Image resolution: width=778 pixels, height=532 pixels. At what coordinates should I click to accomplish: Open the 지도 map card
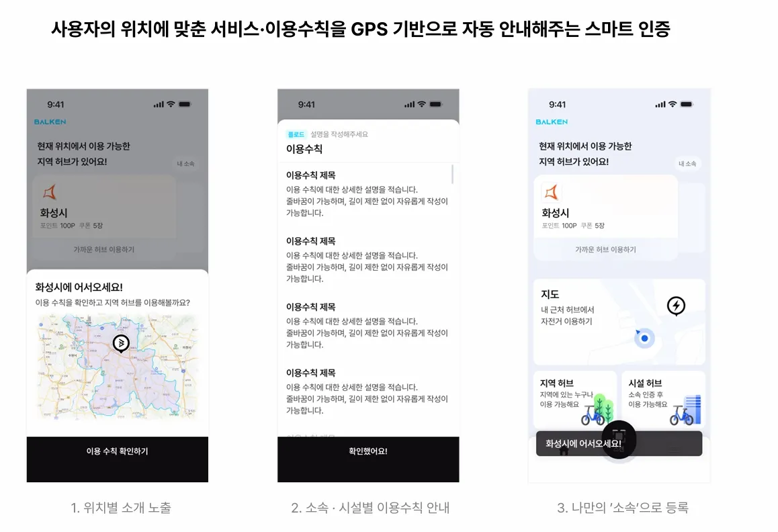tap(619, 322)
